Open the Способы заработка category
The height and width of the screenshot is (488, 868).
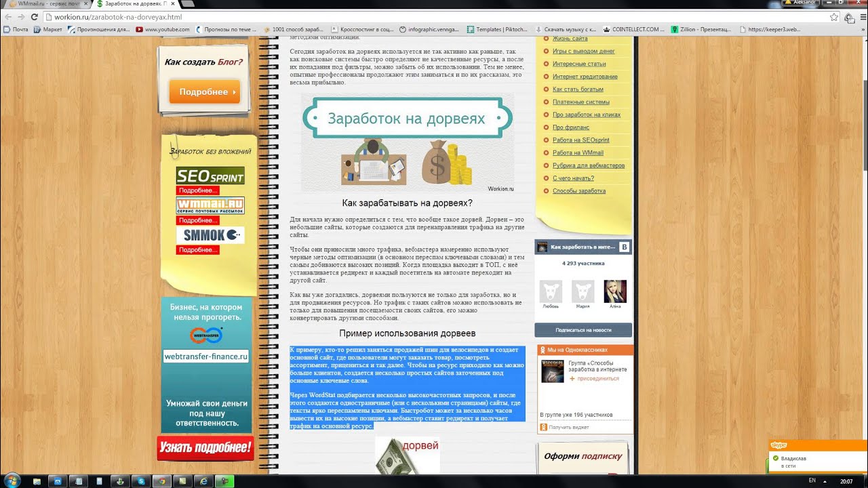coord(579,191)
